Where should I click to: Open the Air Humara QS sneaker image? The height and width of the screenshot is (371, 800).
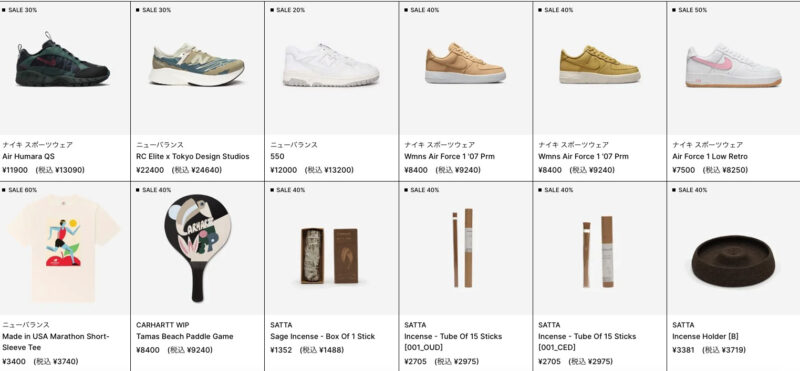click(62, 60)
